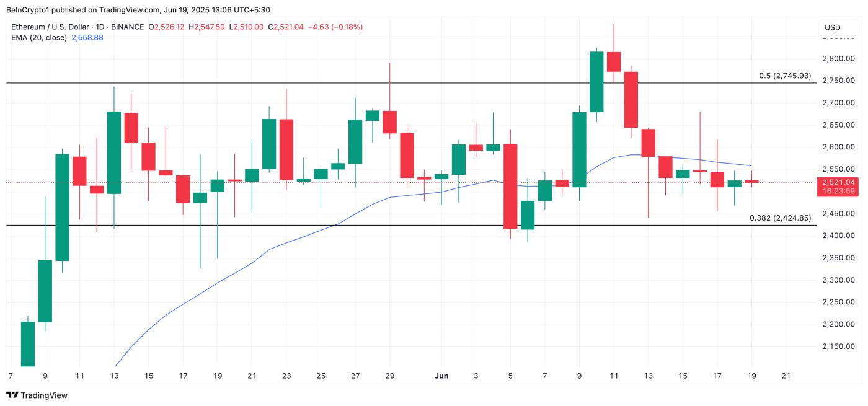The image size is (868, 406).
Task: Open the USD currency selector
Action: click(x=832, y=27)
